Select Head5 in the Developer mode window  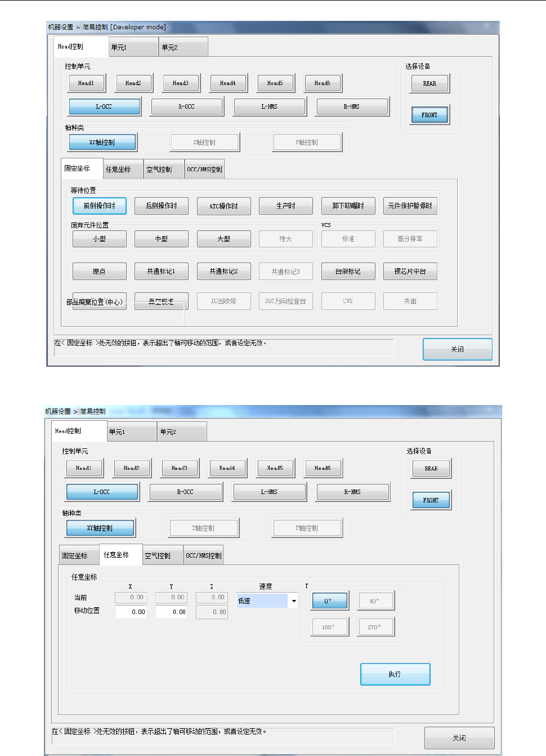coord(275,83)
